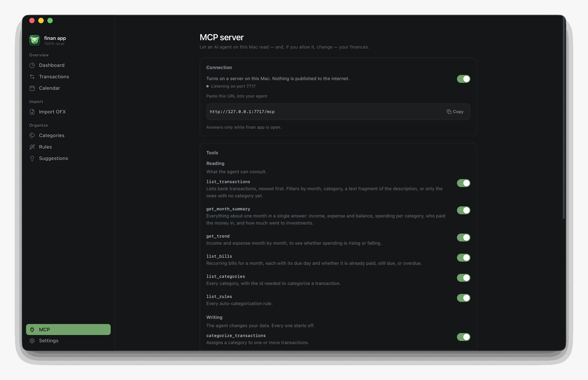Click the 'Writing' subsection heading

tap(214, 318)
